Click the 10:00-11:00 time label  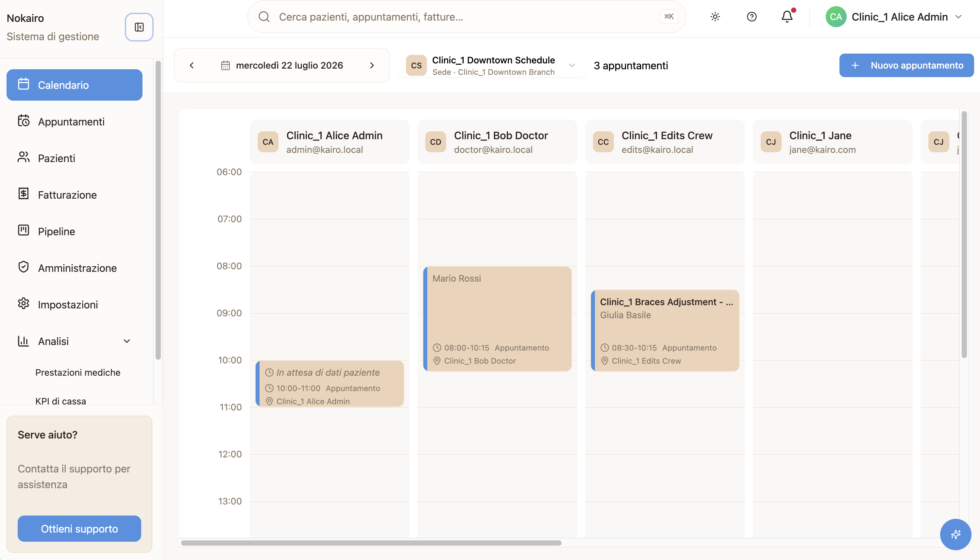coord(298,388)
